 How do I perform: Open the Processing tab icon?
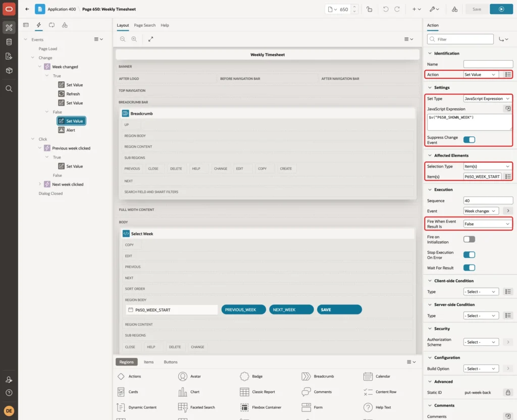[x=51, y=25]
